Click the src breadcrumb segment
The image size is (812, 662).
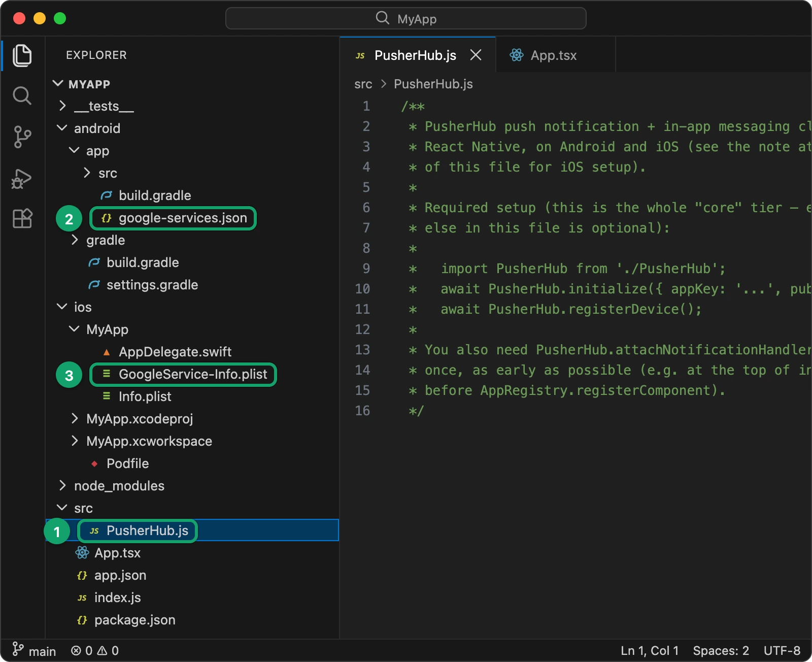[363, 84]
